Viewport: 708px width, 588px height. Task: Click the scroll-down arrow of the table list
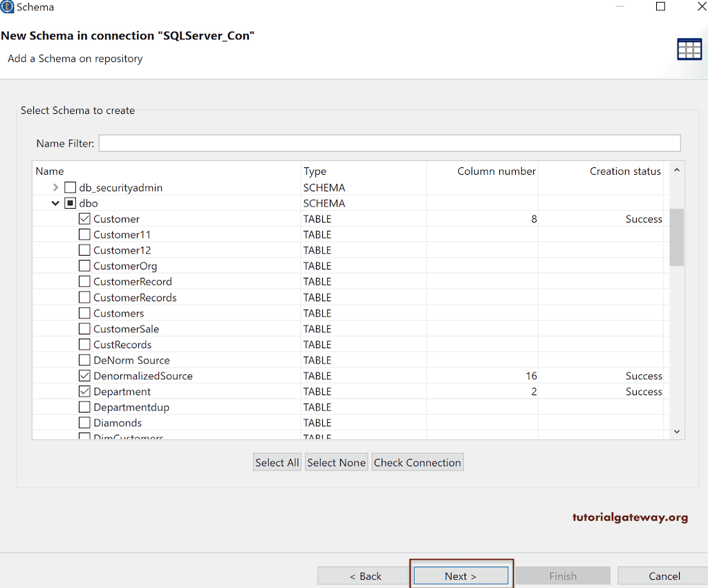click(676, 430)
